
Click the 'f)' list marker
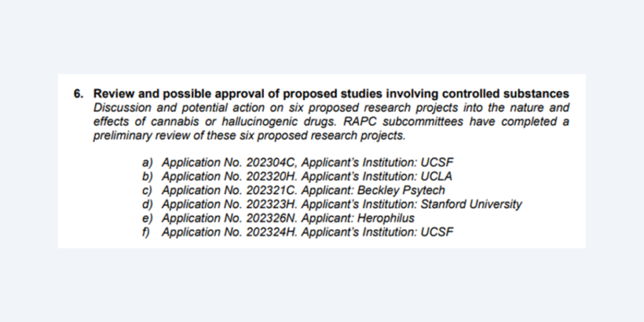pyautogui.click(x=146, y=233)
